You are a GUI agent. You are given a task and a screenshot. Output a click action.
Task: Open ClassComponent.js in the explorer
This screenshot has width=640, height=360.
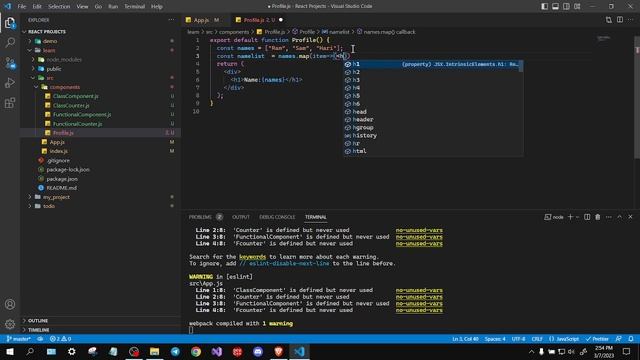click(x=100, y=96)
